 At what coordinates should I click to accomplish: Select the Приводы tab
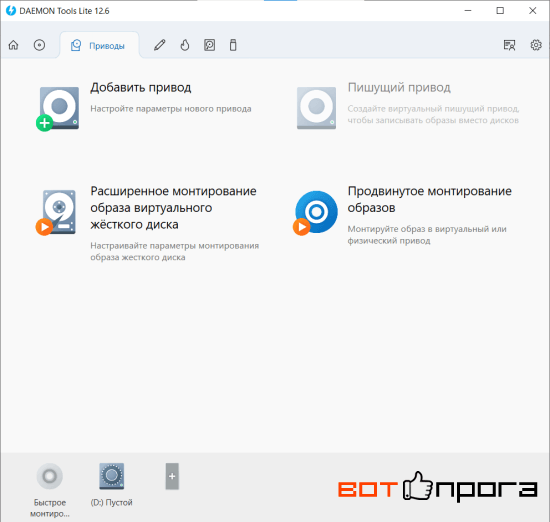99,46
